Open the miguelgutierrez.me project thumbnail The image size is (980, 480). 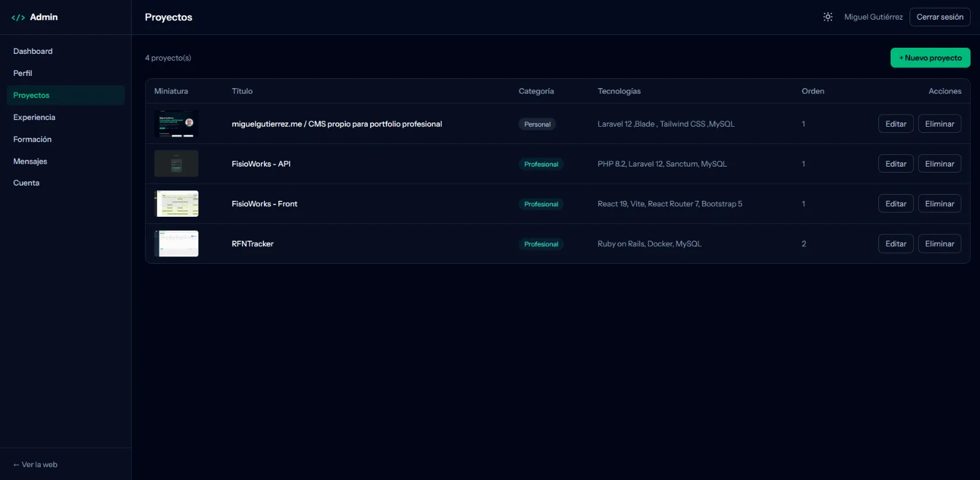point(176,124)
